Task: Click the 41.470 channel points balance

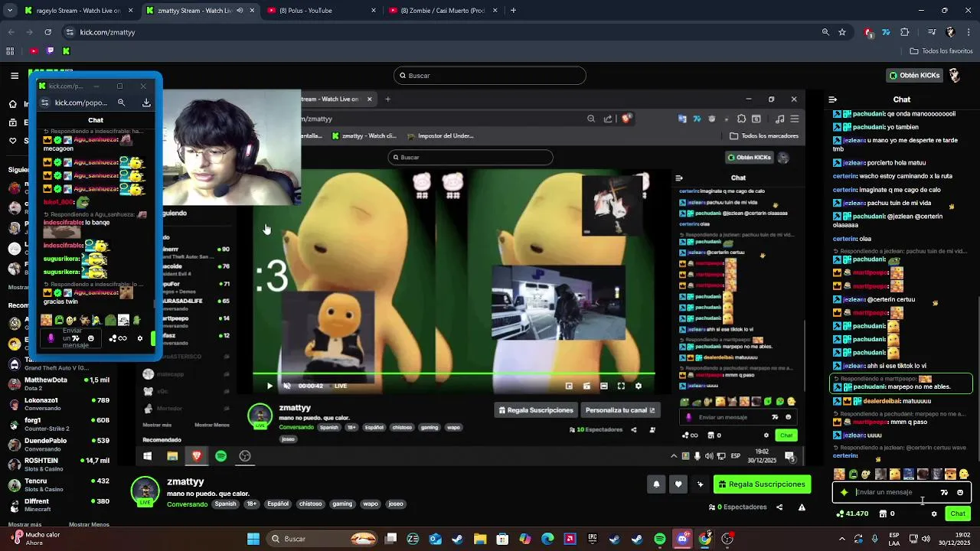Action: pyautogui.click(x=853, y=514)
